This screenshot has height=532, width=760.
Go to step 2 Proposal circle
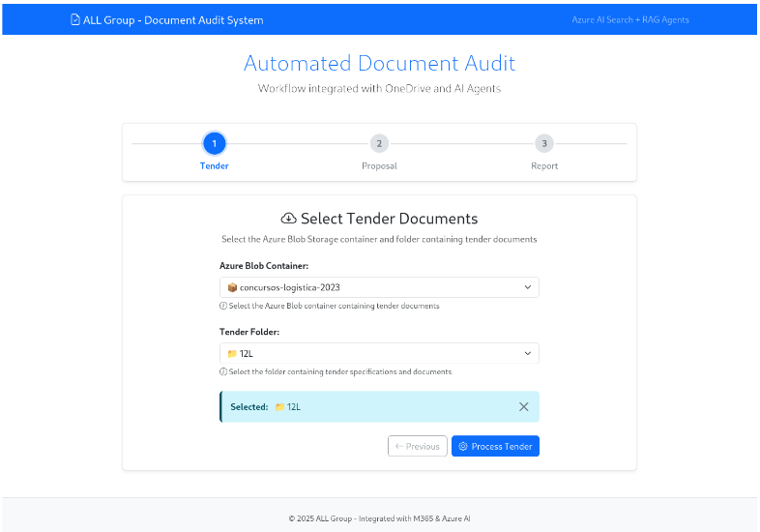tap(379, 143)
